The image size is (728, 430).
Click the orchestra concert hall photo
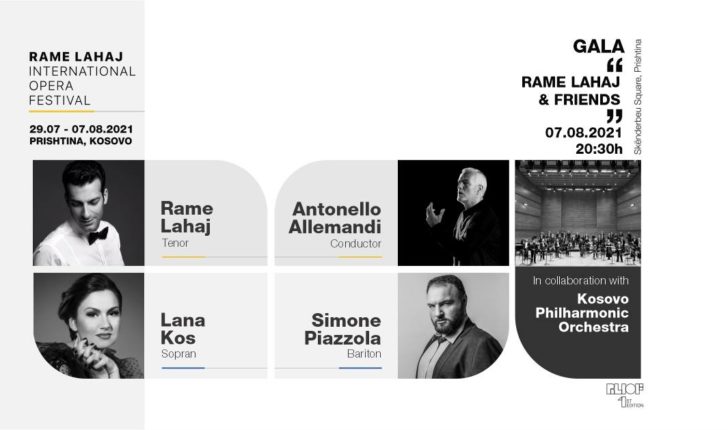tap(578, 213)
